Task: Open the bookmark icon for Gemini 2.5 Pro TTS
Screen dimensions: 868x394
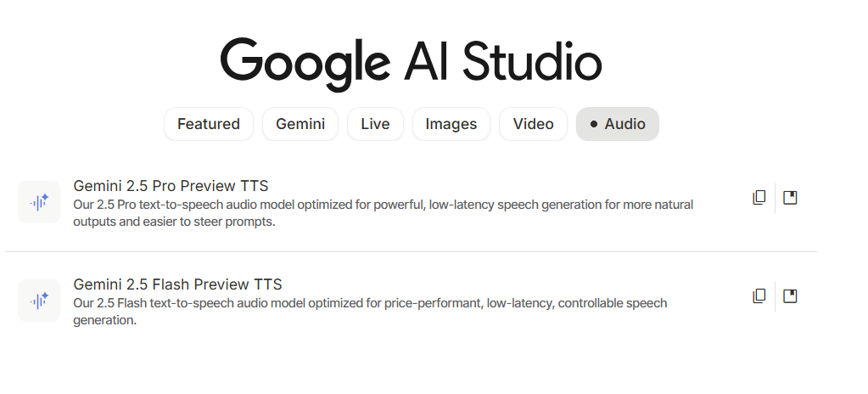Action: [x=790, y=198]
